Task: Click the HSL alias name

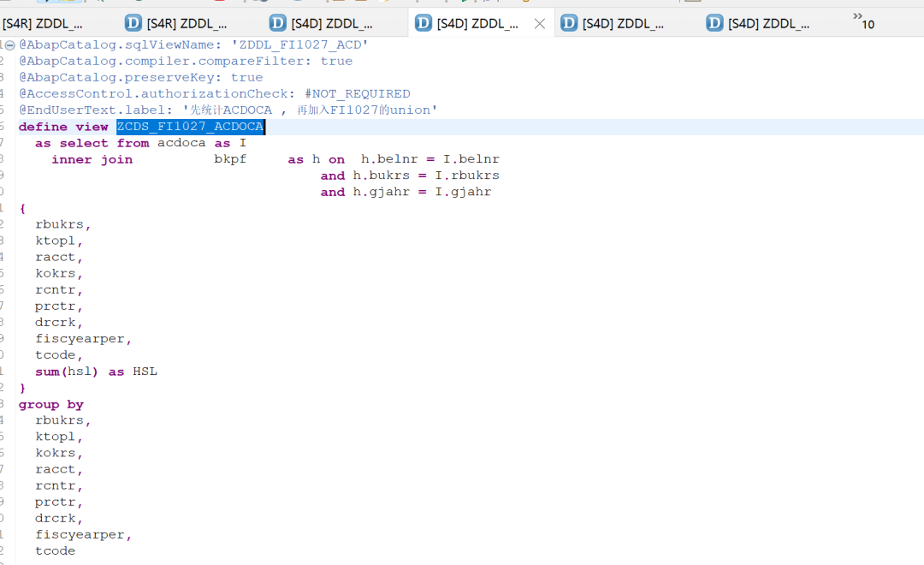Action: [x=145, y=372]
